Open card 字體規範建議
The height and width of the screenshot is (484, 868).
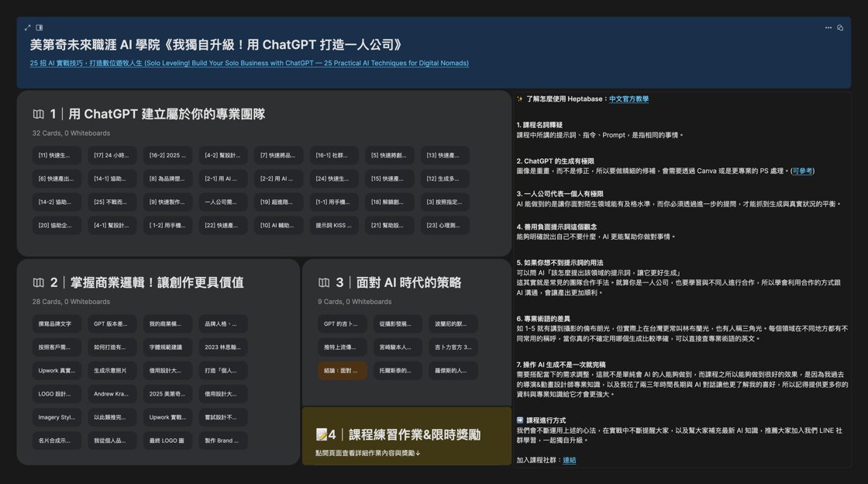point(167,347)
